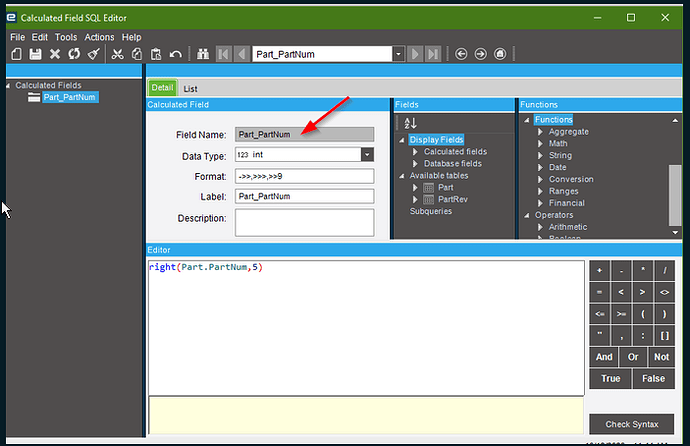
Task: Click the circular Back arrow icon
Action: pos(461,54)
